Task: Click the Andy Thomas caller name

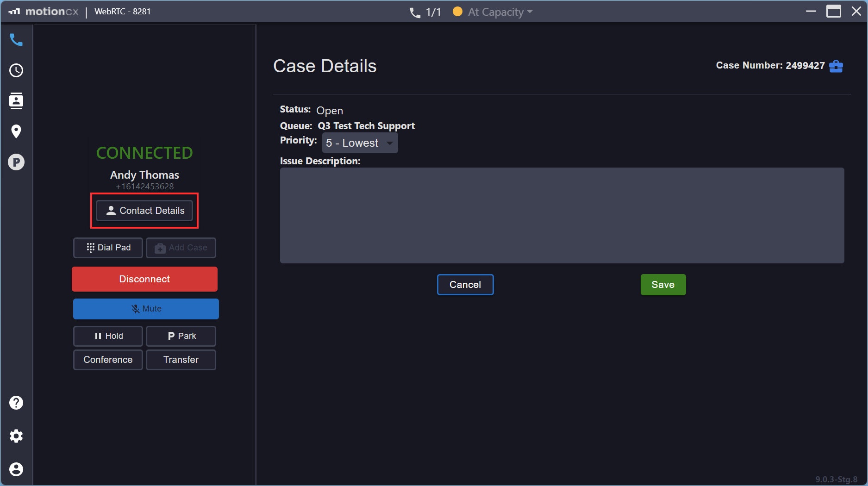Action: point(144,175)
